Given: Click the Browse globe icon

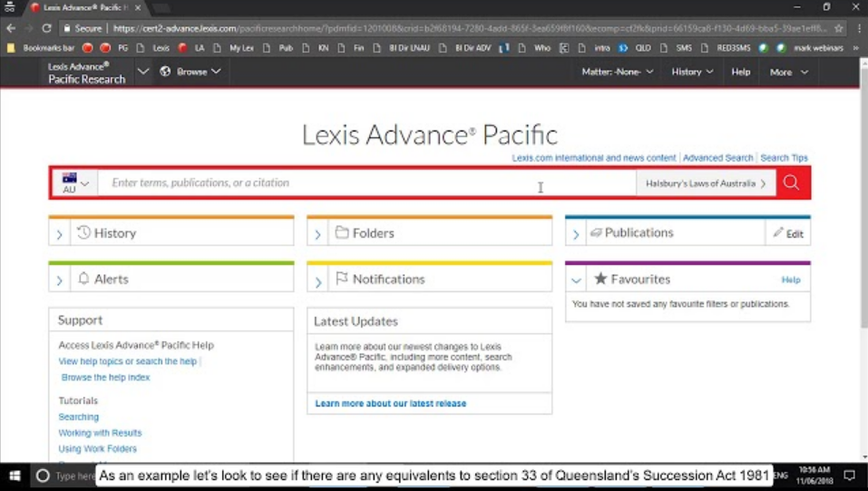Looking at the screenshot, I should (165, 72).
